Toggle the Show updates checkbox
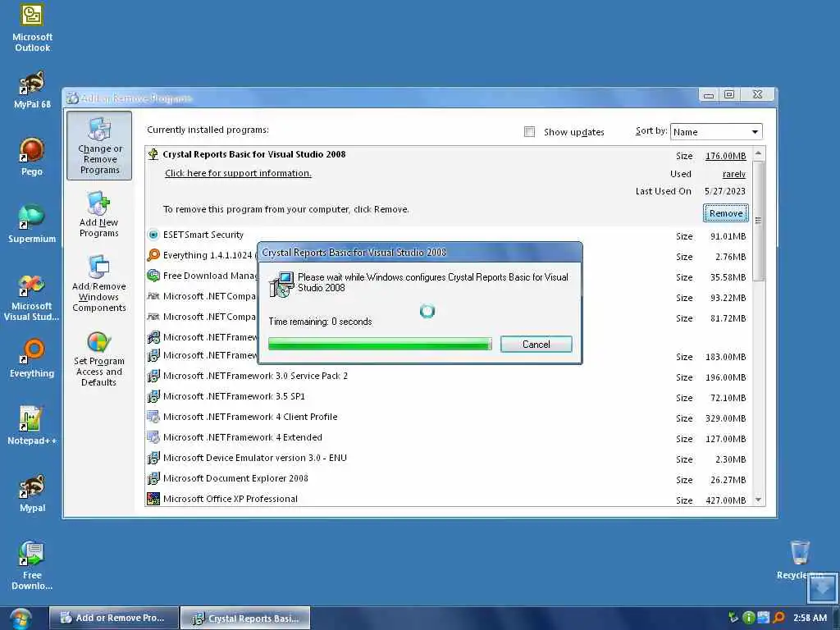Image resolution: width=840 pixels, height=630 pixels. (x=529, y=132)
